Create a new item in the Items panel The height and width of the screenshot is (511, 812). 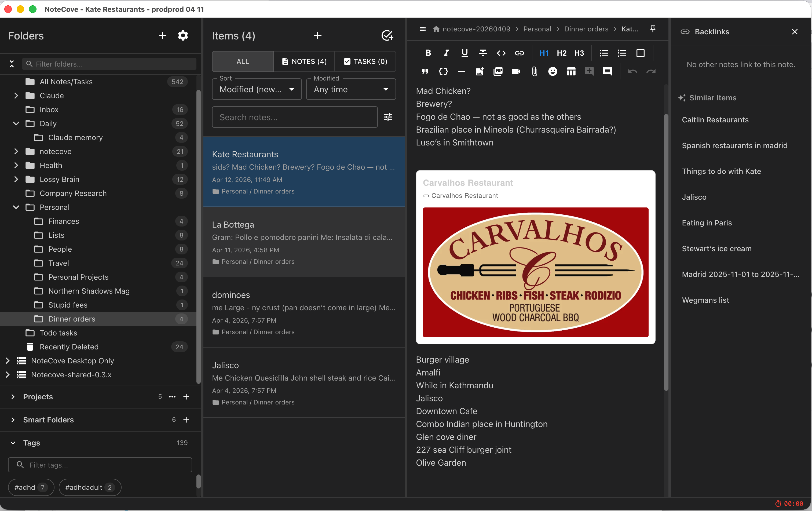tap(318, 35)
